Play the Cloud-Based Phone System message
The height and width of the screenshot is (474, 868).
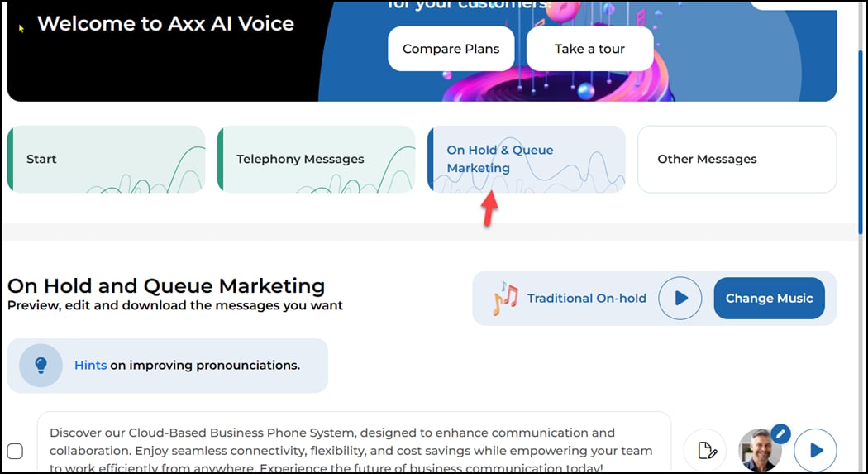tap(815, 450)
